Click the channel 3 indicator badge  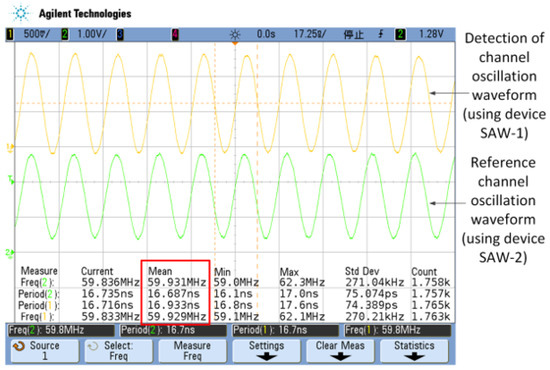click(120, 34)
